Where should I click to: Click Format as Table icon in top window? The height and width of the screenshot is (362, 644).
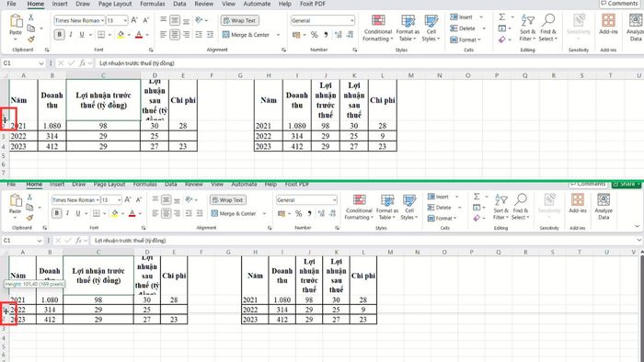click(x=408, y=20)
